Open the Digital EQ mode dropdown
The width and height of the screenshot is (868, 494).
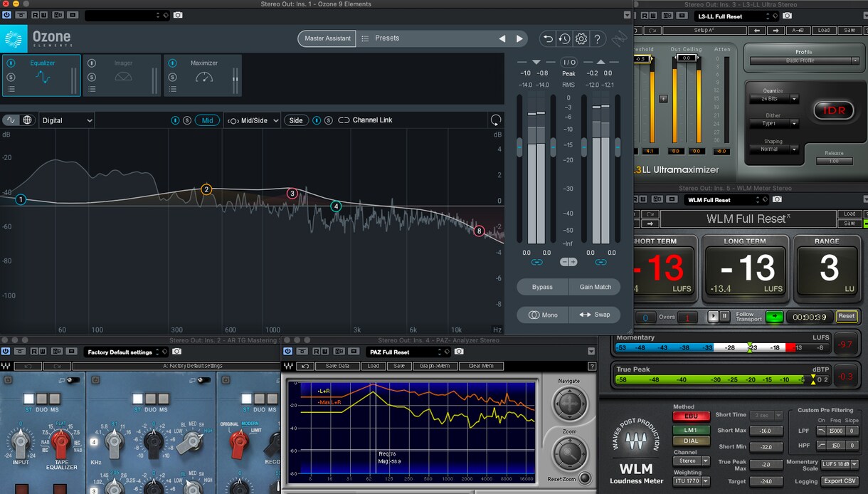(67, 120)
